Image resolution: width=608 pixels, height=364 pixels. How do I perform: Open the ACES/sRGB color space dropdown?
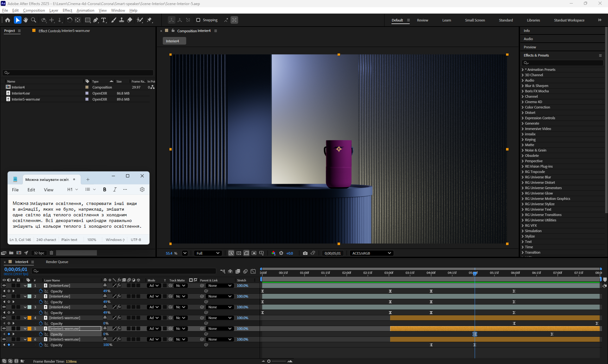click(x=371, y=253)
